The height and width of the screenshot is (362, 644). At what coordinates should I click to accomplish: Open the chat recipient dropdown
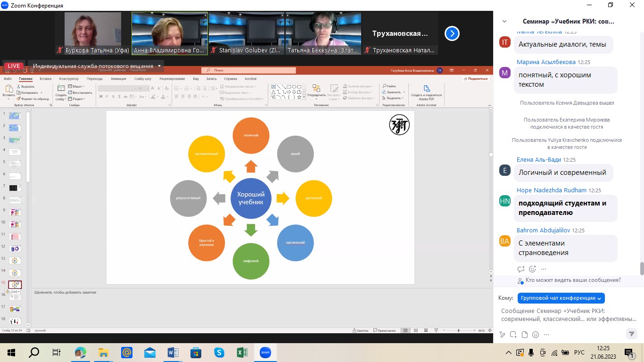561,298
